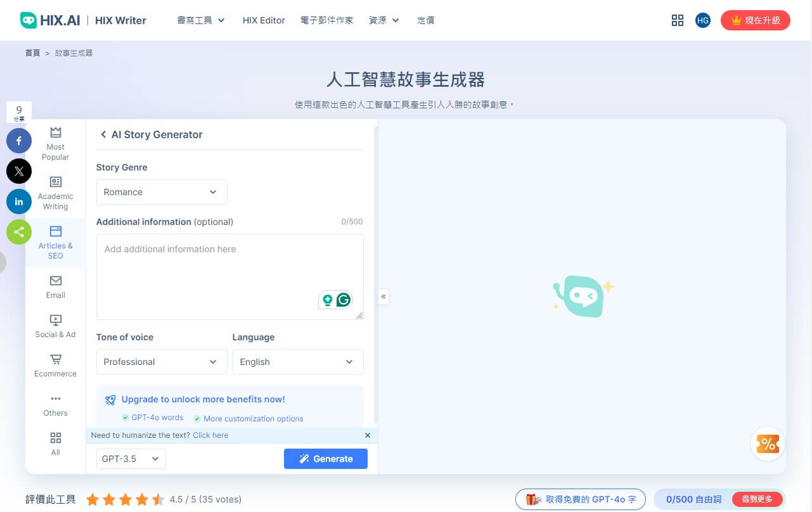
Task: Click the GPT-4o words benefit text
Action: coord(157,418)
